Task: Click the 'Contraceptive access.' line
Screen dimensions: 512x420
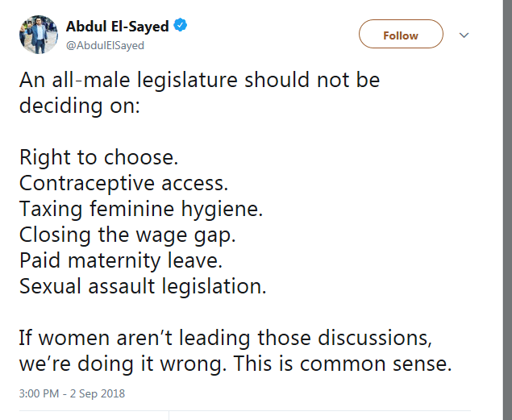Action: point(123,183)
